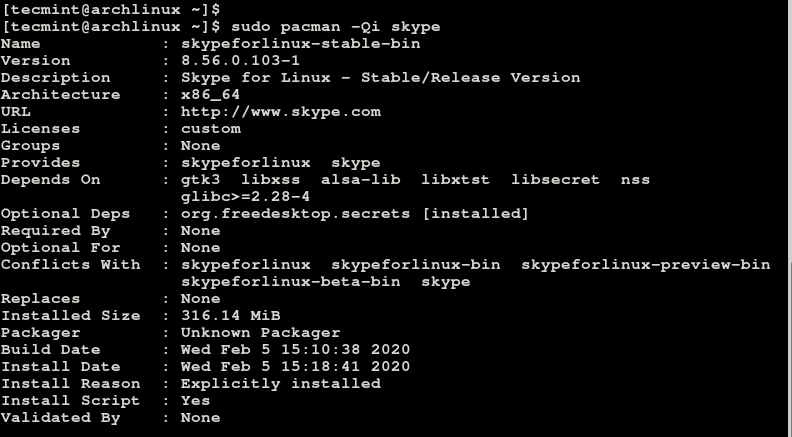Click the Licenses value custom
The height and width of the screenshot is (437, 792).
pos(210,128)
